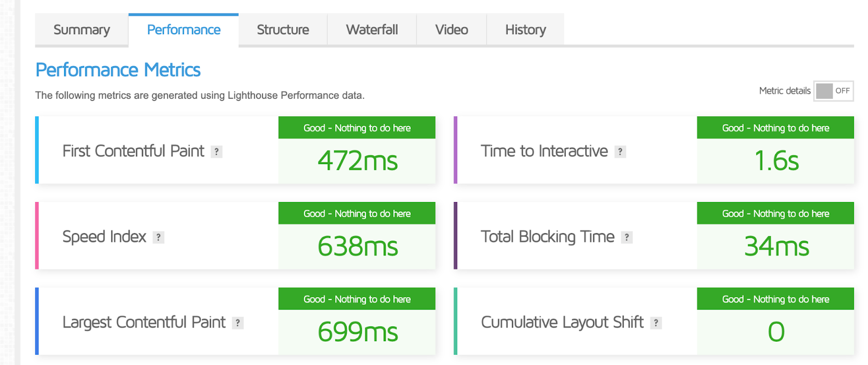The height and width of the screenshot is (365, 868).
Task: Select the Performance tab
Action: (183, 30)
